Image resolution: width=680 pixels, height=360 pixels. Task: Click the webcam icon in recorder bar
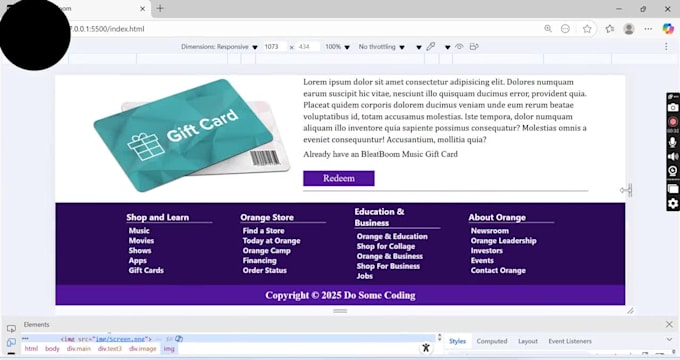[x=673, y=171]
